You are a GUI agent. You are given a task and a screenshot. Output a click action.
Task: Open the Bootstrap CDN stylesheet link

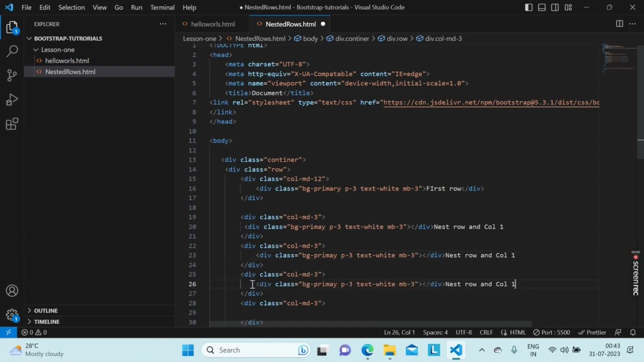[492, 103]
